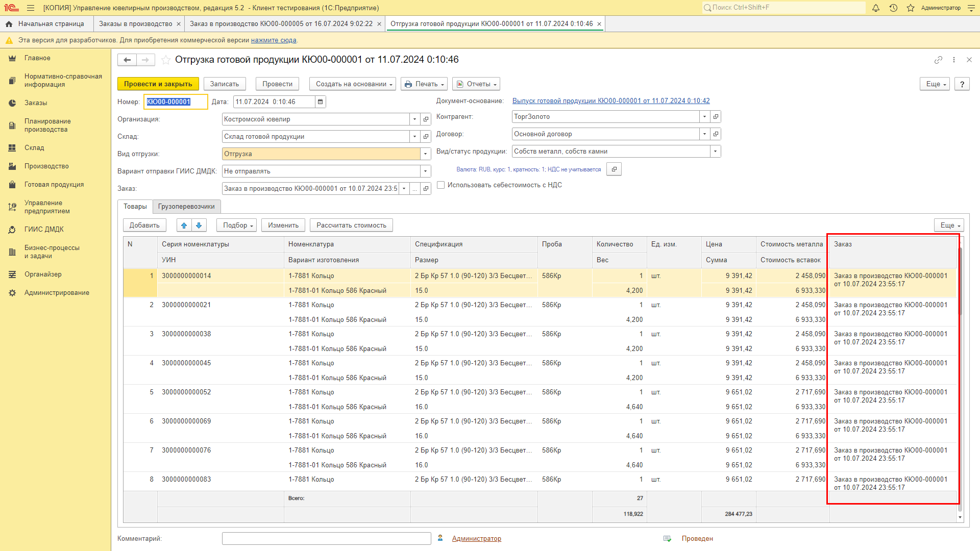This screenshot has width=980, height=551.
Task: Select the Товары tab
Action: point(135,207)
